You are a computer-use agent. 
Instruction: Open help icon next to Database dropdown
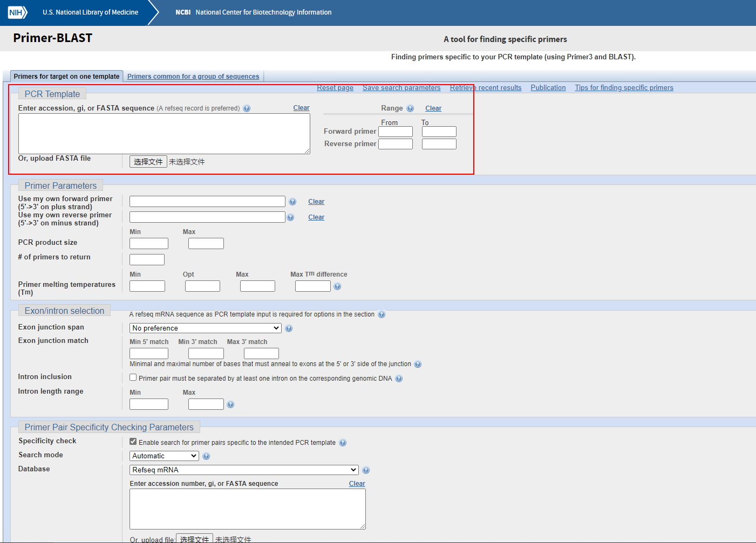click(366, 470)
